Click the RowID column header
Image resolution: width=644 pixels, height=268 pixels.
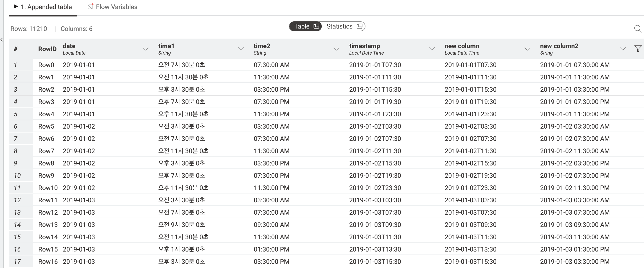[47, 49]
